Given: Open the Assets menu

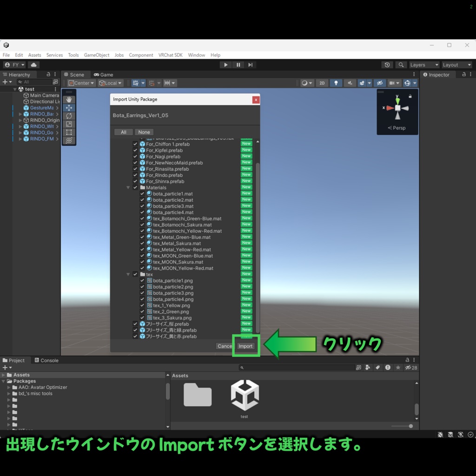Looking at the screenshot, I should (x=34, y=55).
